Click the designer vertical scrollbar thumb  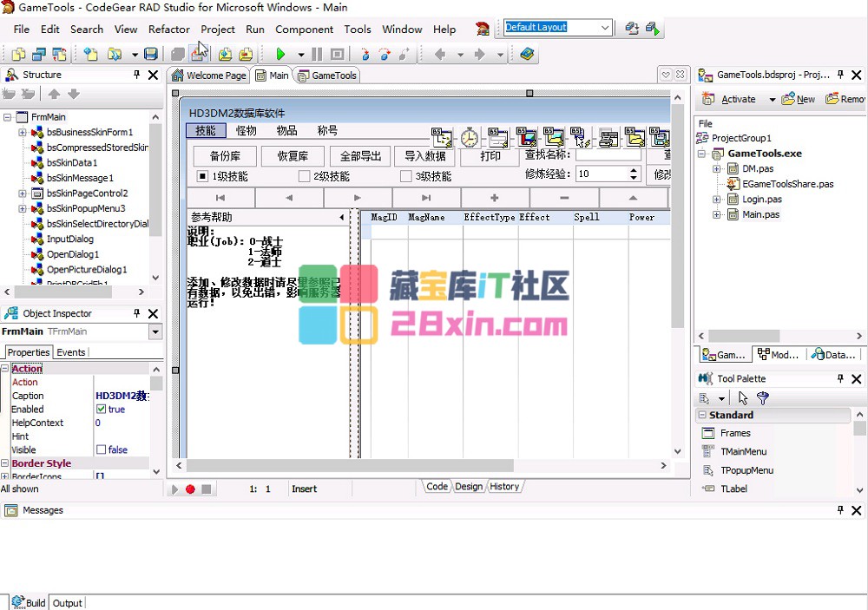coord(678,217)
